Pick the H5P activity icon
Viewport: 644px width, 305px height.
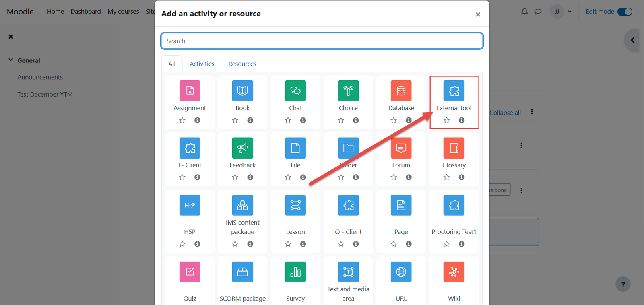click(190, 205)
